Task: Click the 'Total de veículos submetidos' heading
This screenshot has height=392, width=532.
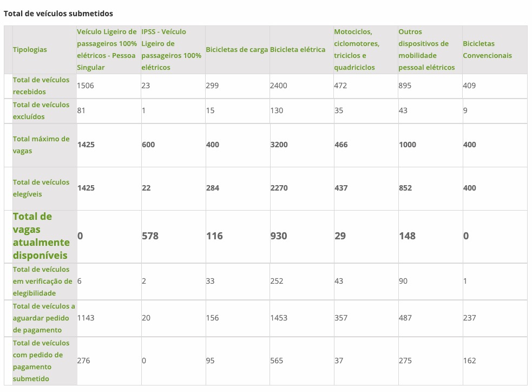Action: point(58,12)
